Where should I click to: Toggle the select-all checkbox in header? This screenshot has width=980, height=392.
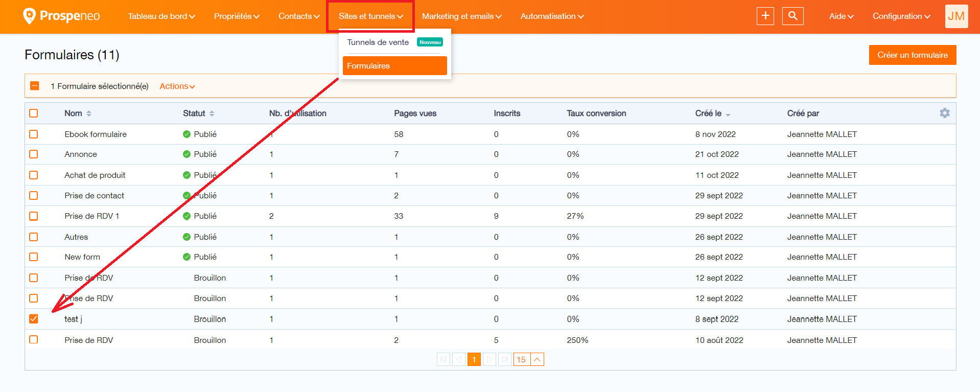(34, 113)
